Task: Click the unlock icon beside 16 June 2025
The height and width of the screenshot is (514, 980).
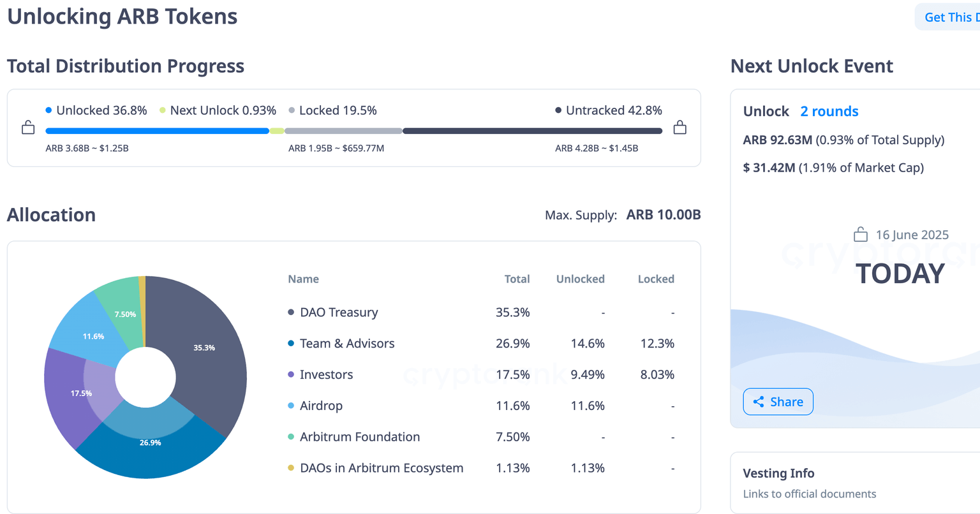Action: click(x=861, y=235)
